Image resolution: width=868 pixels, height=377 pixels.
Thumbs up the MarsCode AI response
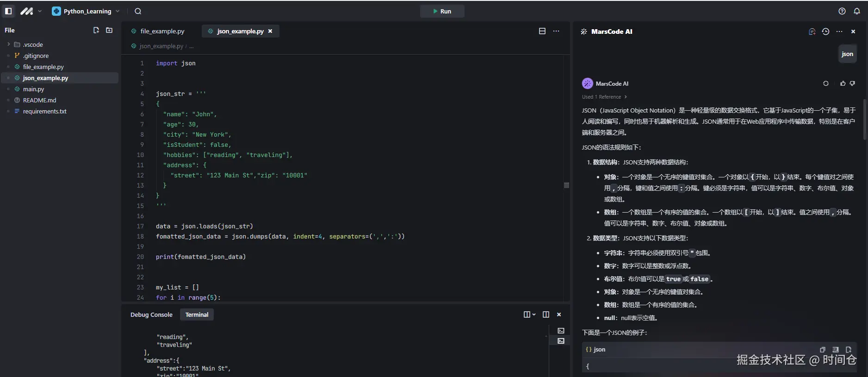point(843,83)
